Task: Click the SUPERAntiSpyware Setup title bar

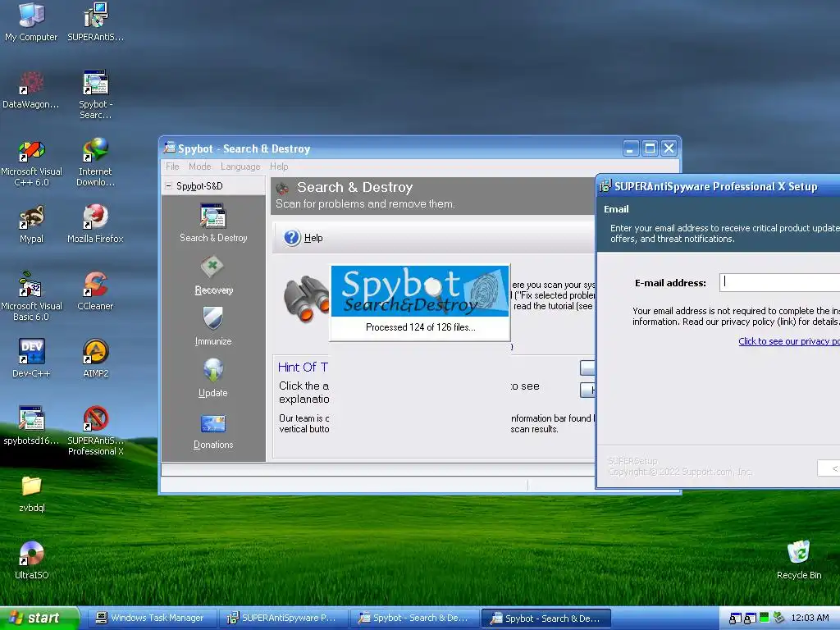Action: (718, 186)
